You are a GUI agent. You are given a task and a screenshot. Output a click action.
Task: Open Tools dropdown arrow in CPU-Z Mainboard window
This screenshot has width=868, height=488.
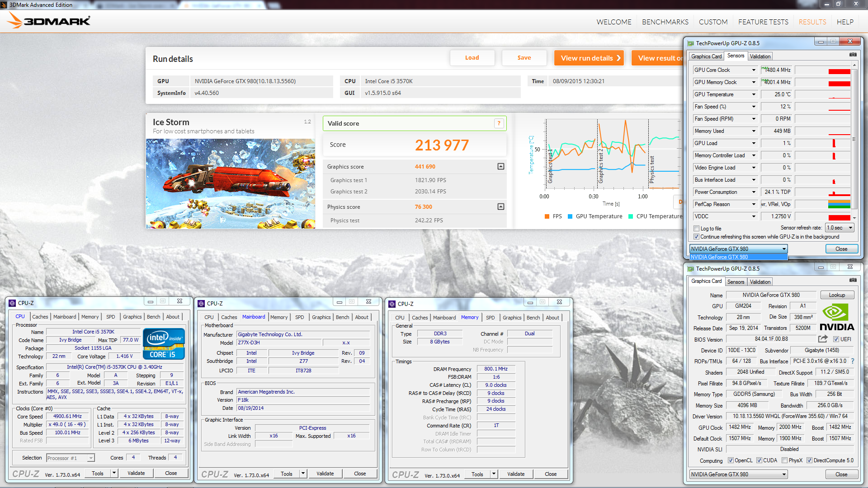303,474
